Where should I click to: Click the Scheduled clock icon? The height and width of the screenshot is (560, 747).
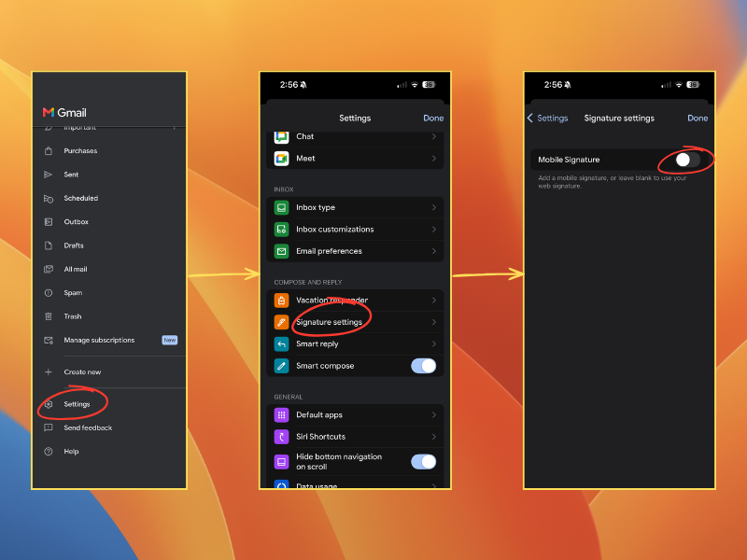tap(49, 199)
